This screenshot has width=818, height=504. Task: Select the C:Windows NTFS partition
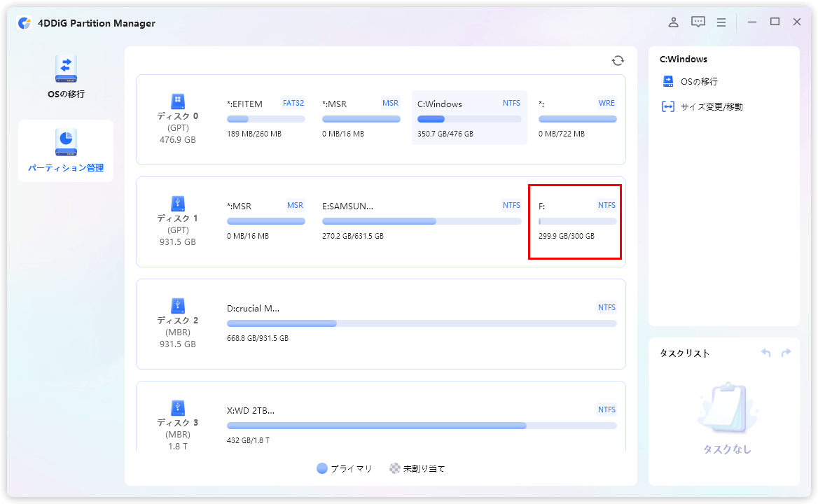pyautogui.click(x=469, y=118)
